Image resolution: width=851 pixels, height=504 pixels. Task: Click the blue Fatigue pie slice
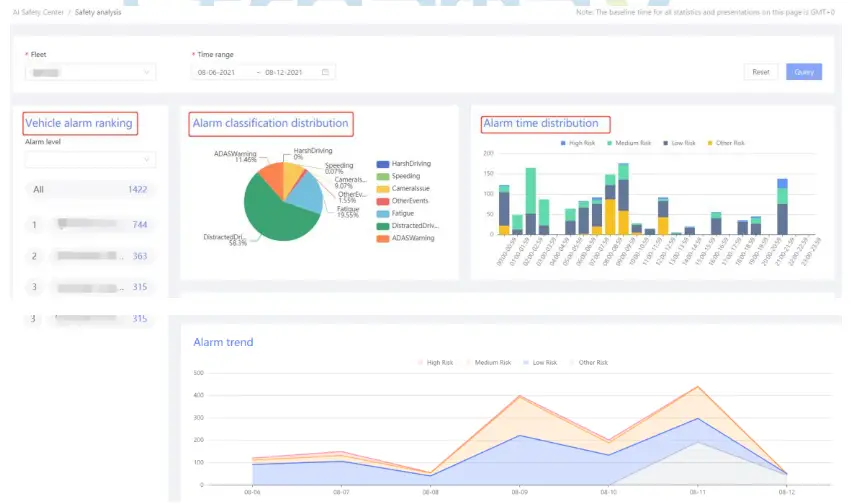pyautogui.click(x=308, y=193)
